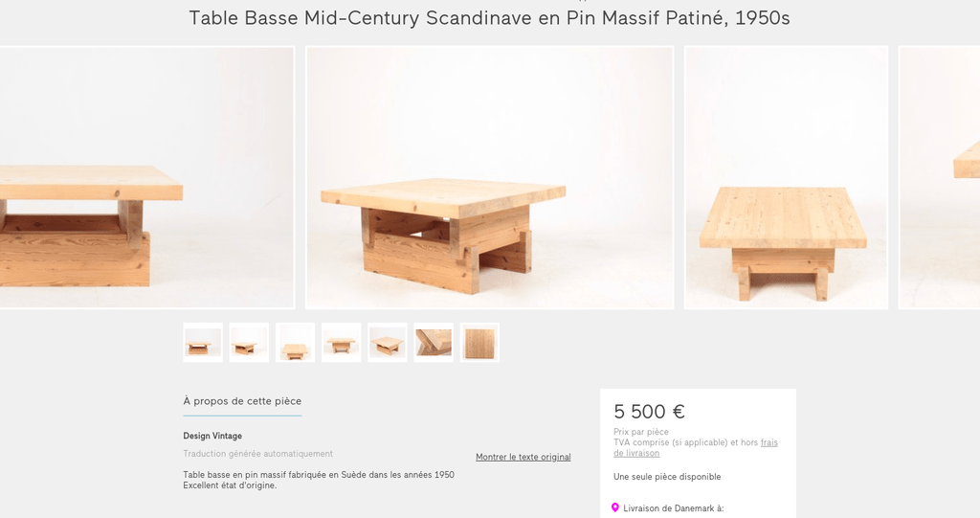Open the 'À propos de cette pièce' tab
Viewport: 980px width, 518px height.
(242, 401)
